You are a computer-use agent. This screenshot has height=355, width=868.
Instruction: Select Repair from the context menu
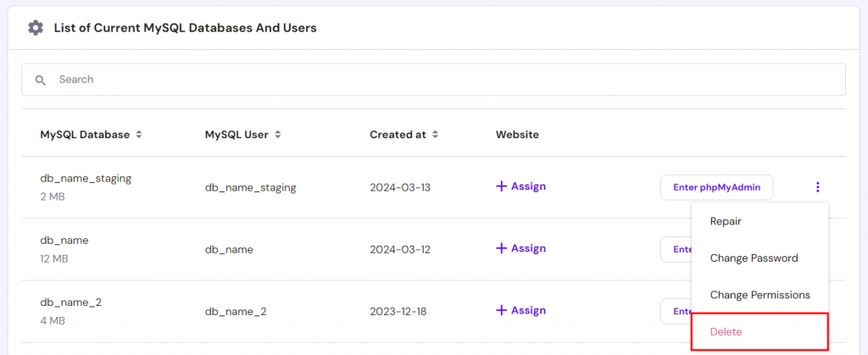[x=726, y=221]
